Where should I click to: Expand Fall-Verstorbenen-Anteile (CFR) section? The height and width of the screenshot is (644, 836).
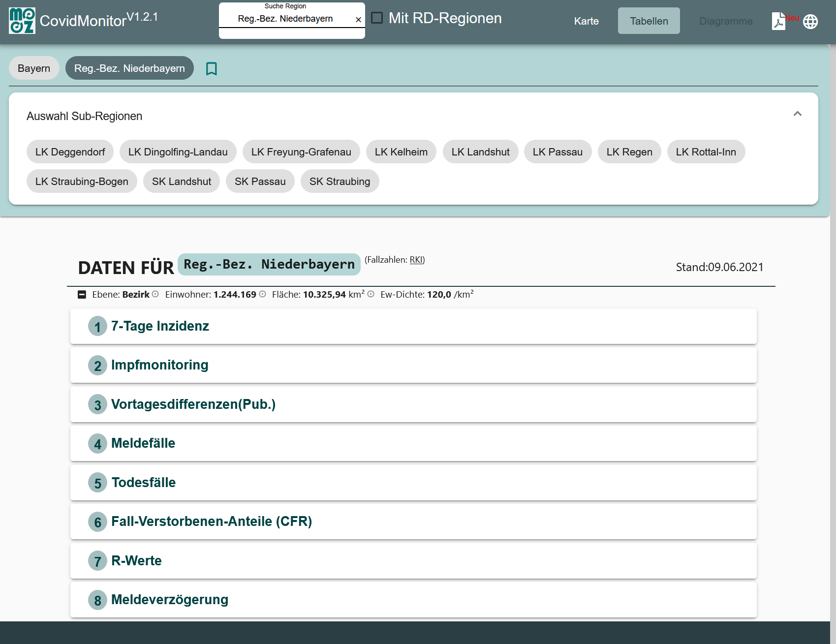pyautogui.click(x=413, y=521)
